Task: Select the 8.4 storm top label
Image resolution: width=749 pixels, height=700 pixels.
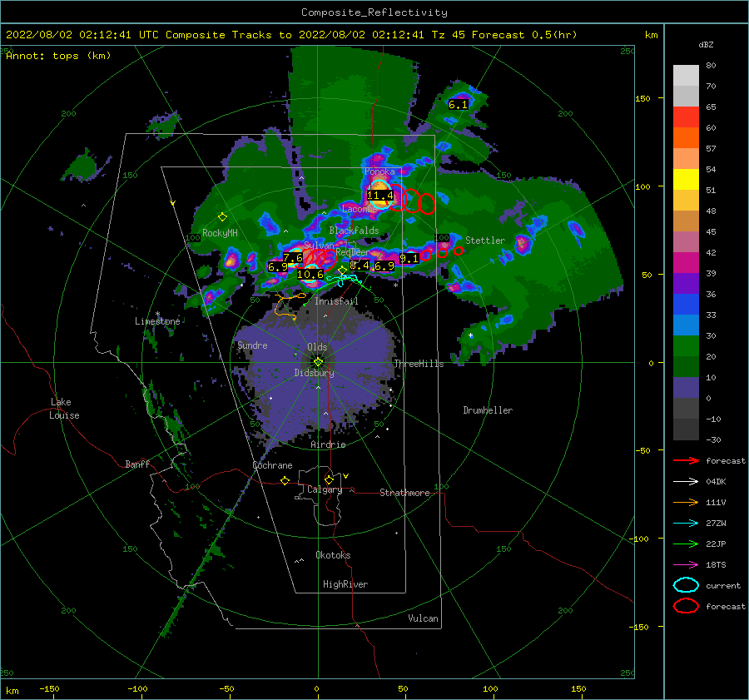Action: click(360, 265)
